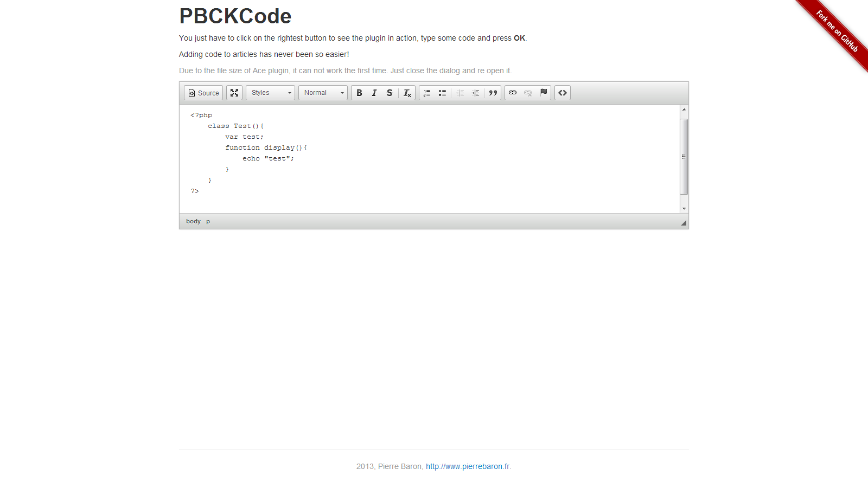Toggle italic formatting
The image size is (868, 488).
(x=374, y=93)
